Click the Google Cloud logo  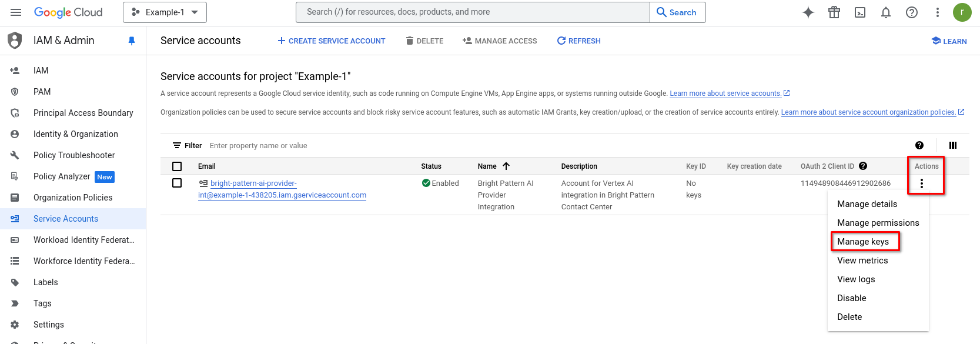[x=68, y=12]
